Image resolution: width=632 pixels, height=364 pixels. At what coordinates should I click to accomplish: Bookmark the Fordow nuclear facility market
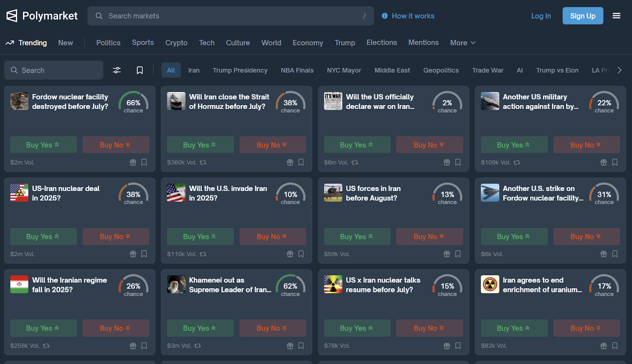tap(144, 162)
